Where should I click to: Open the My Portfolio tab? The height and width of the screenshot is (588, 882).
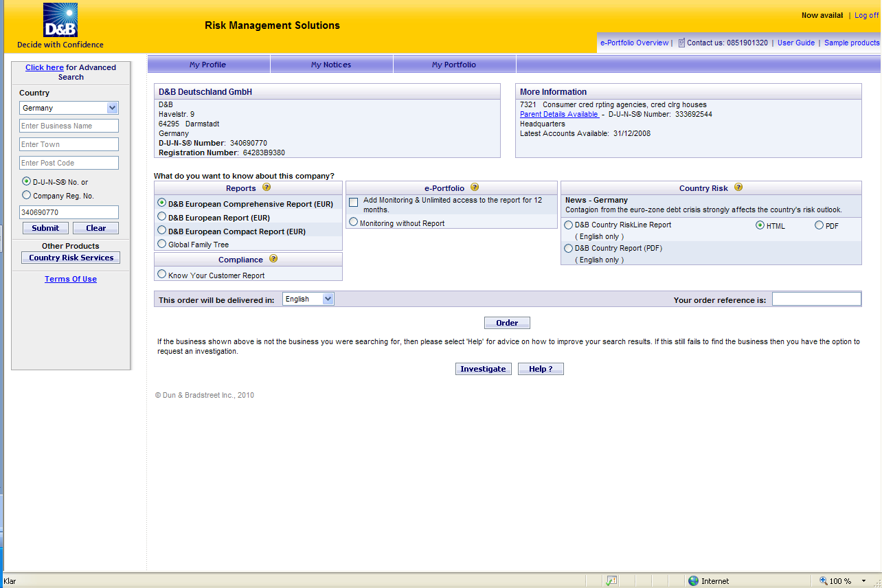(x=454, y=65)
